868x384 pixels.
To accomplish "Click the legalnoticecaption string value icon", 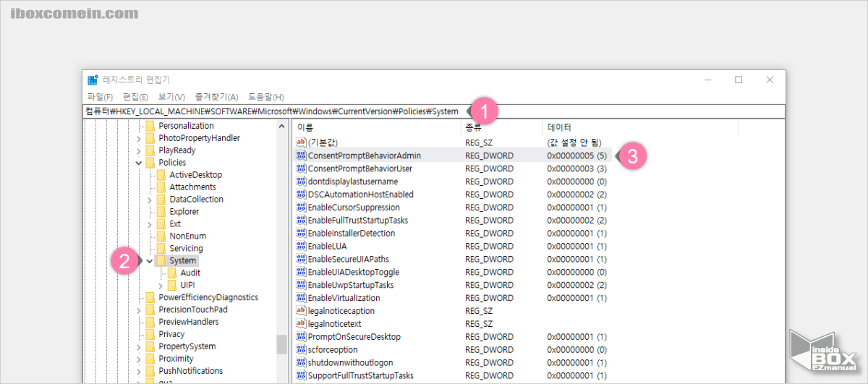I will click(x=302, y=311).
